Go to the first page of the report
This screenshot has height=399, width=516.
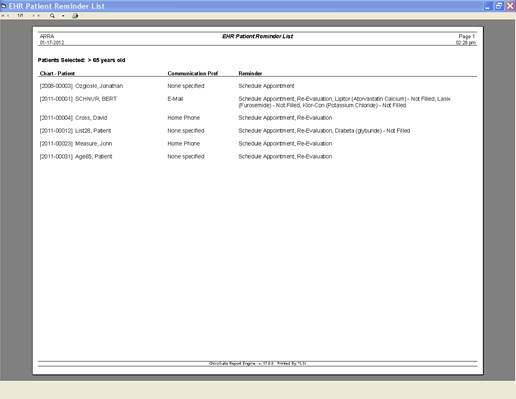point(3,16)
